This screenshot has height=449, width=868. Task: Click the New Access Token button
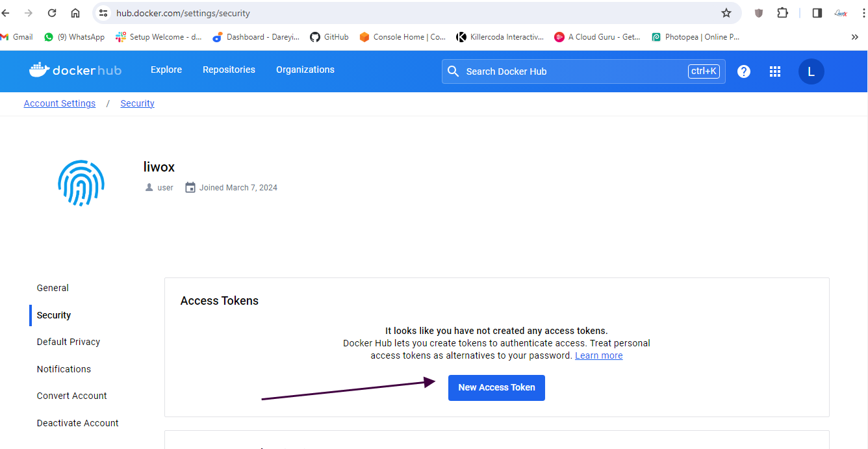[496, 387]
